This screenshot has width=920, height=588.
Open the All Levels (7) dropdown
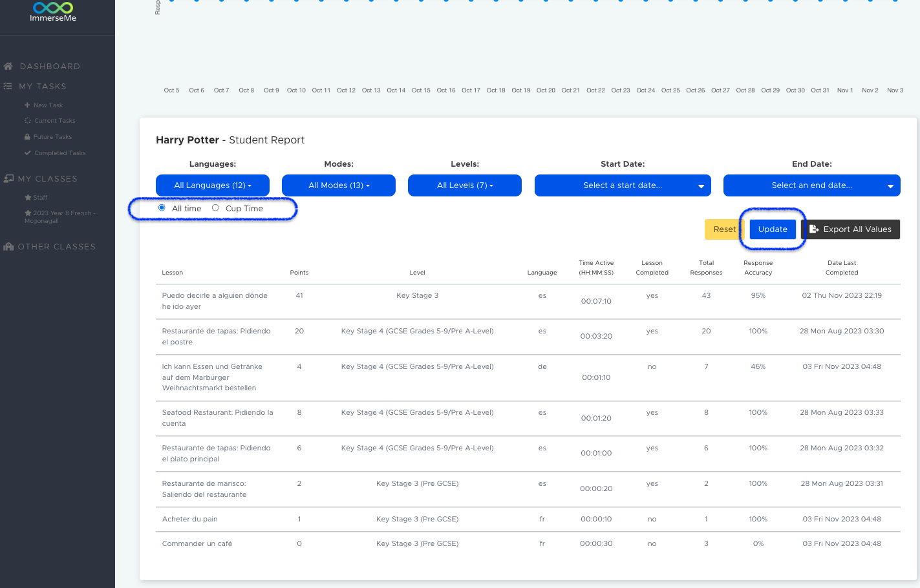[465, 185]
